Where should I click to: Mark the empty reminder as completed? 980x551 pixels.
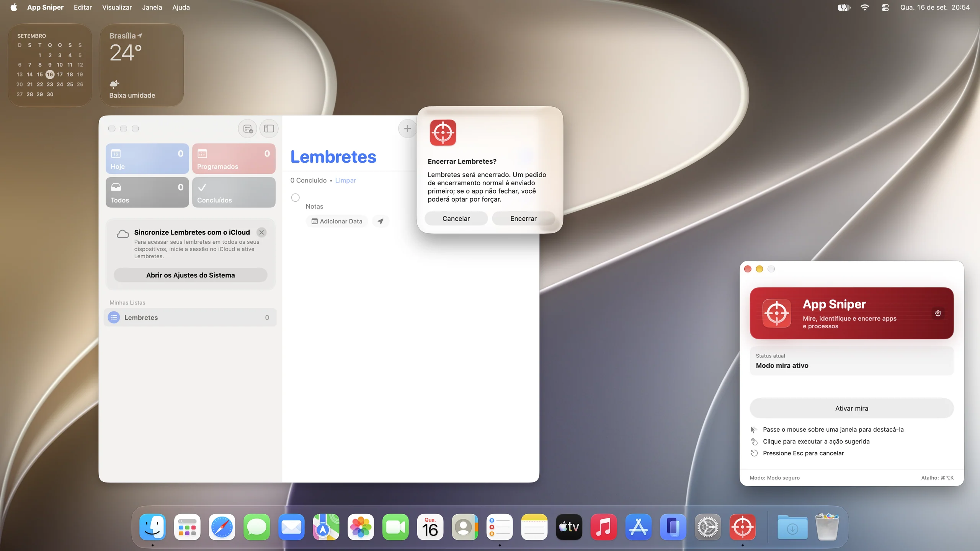(x=295, y=197)
